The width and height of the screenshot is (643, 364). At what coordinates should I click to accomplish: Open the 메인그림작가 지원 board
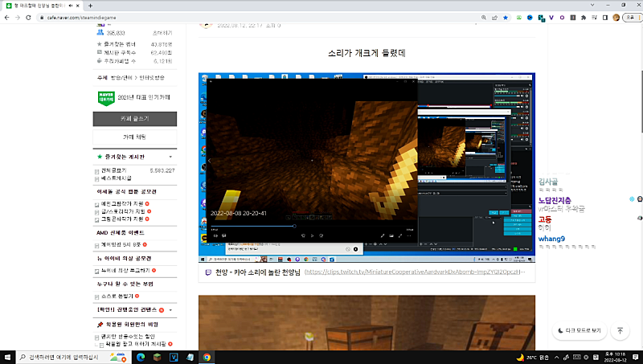pos(121,204)
